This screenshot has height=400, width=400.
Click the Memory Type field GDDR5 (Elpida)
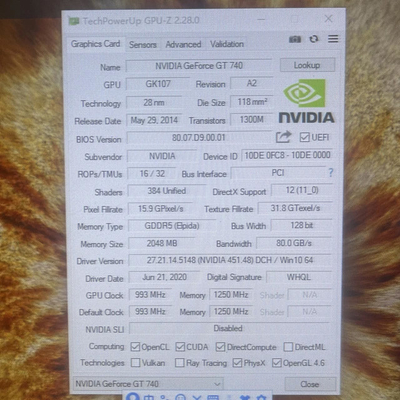pos(172,226)
